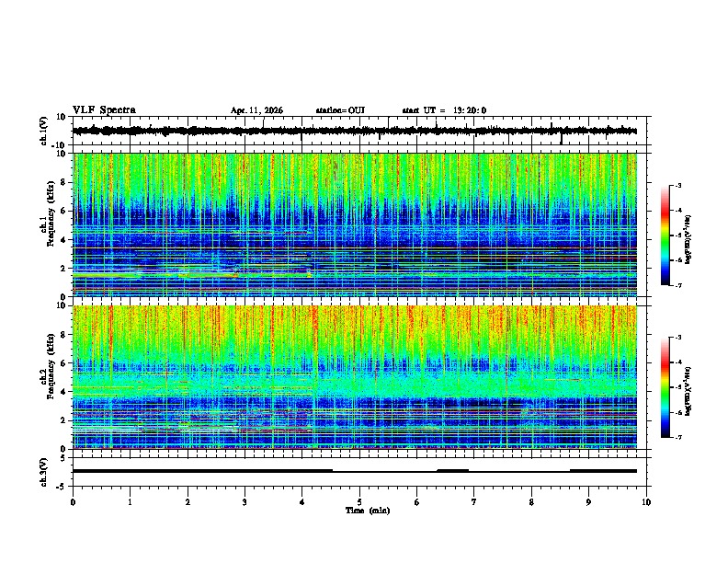Click the "6" tick on the Time axis

[417, 502]
